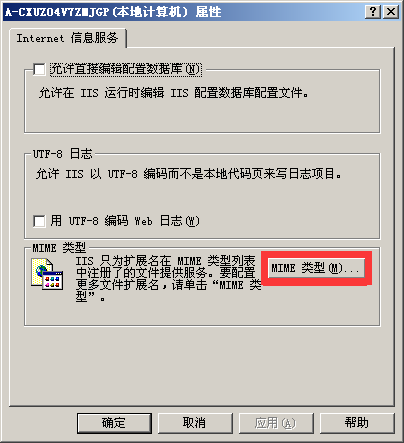The image size is (404, 443).
Task: Tick the 允许直接编辑配置数据库 checkbox square
Action: [39, 69]
